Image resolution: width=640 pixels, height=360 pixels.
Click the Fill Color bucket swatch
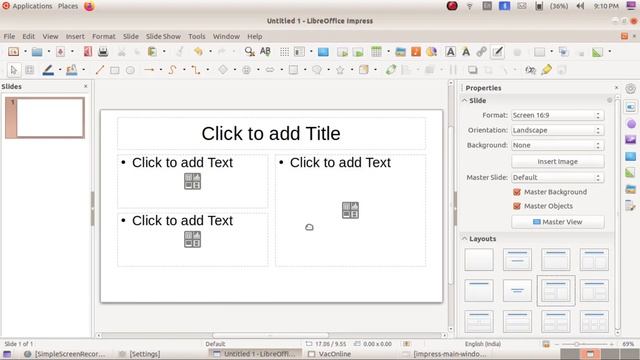[x=72, y=70]
